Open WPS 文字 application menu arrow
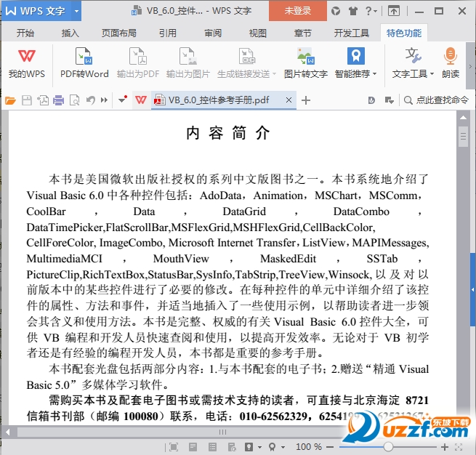Viewport: 476px width, 455px height. (x=76, y=11)
